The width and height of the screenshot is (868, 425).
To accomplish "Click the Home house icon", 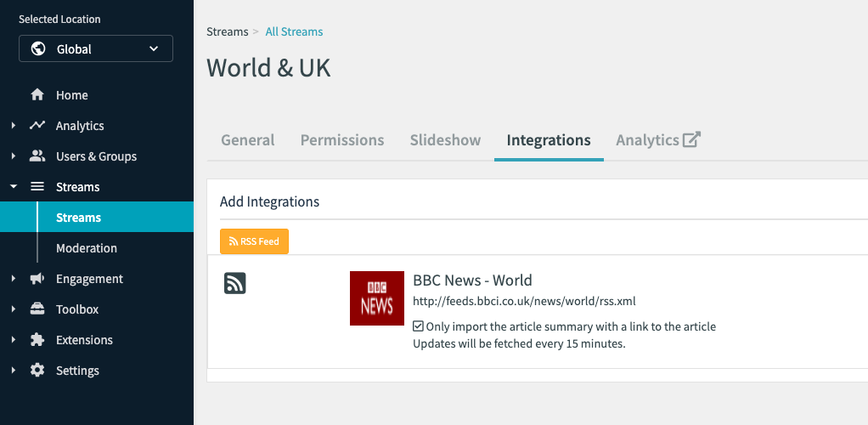I will [37, 94].
